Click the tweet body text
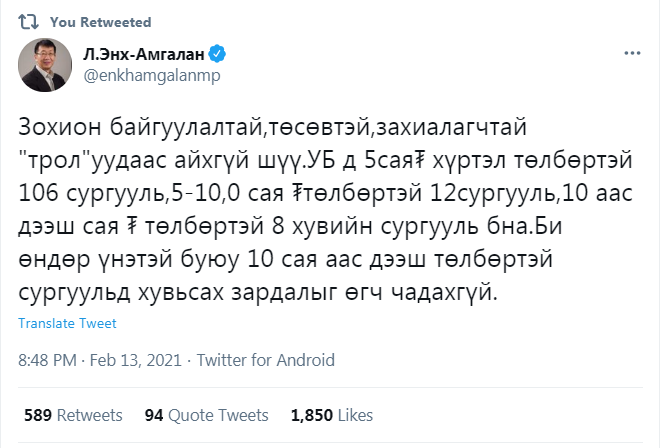This screenshot has width=662, height=448. (x=325, y=209)
